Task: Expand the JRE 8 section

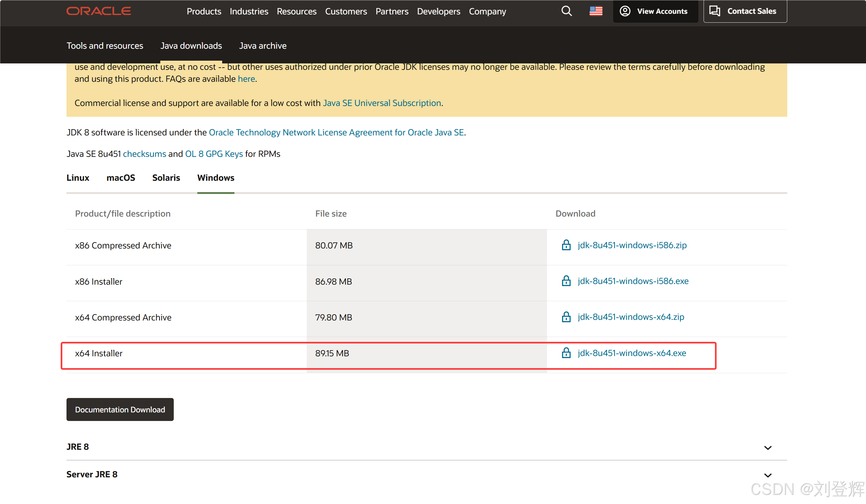Action: pos(767,447)
